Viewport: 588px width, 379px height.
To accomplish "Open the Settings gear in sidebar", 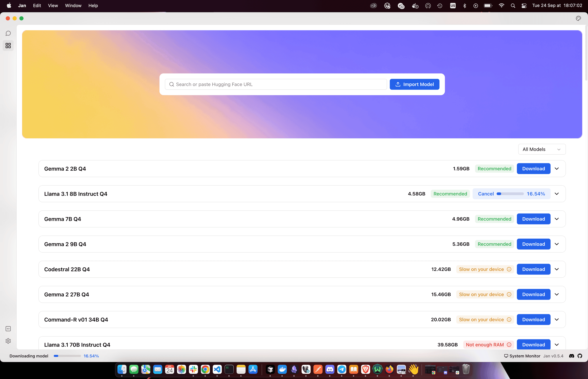I will (x=8, y=341).
